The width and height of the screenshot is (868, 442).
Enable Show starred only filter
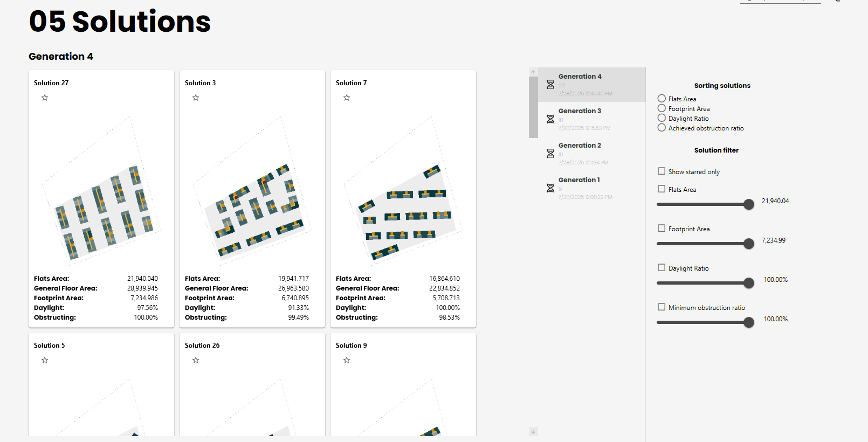click(662, 171)
